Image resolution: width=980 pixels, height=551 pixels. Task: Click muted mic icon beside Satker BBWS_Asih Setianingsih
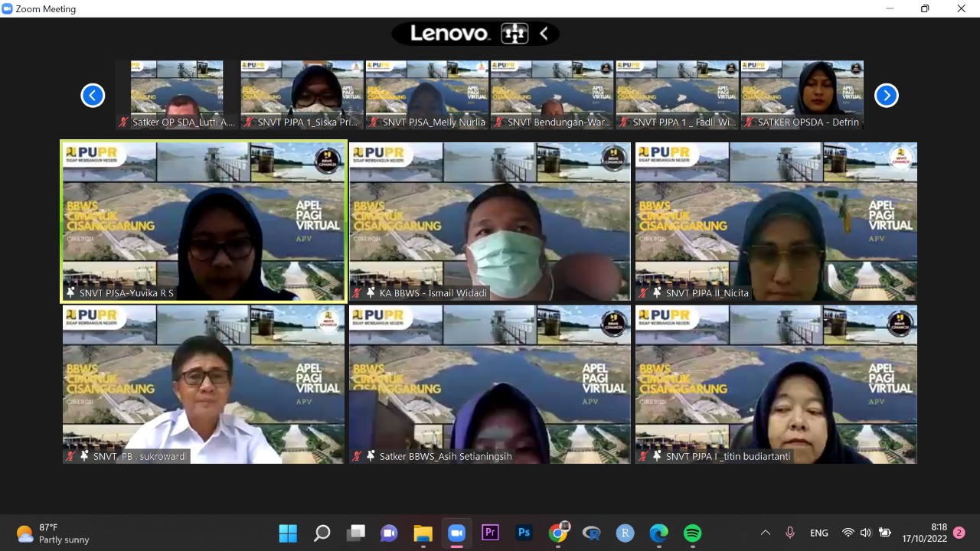click(357, 456)
